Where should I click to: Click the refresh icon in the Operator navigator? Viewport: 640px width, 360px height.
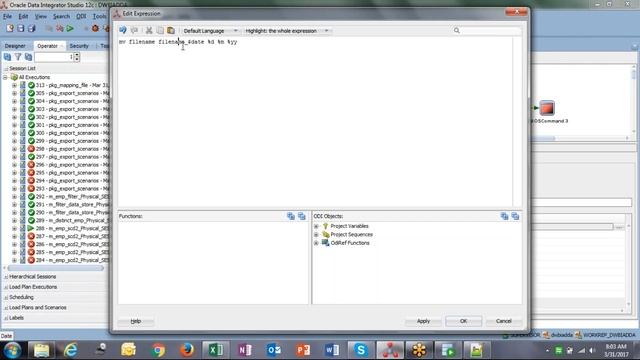coord(7,57)
